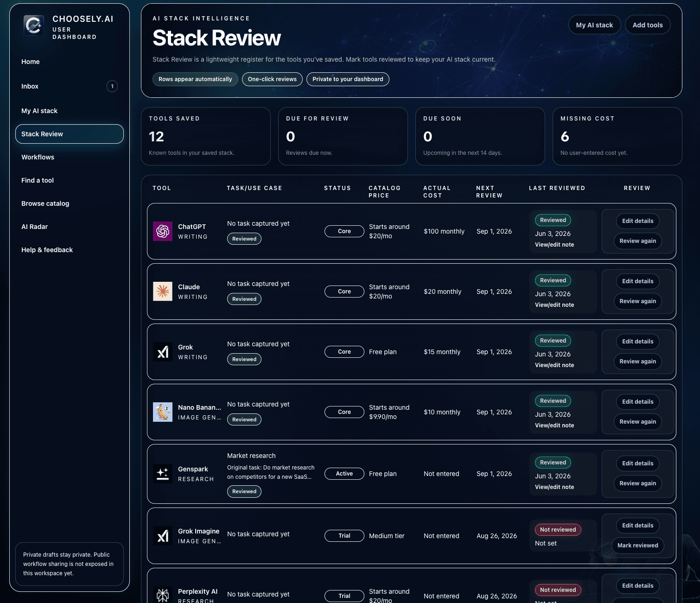
Task: Click the Due Soon stat card
Action: [480, 136]
